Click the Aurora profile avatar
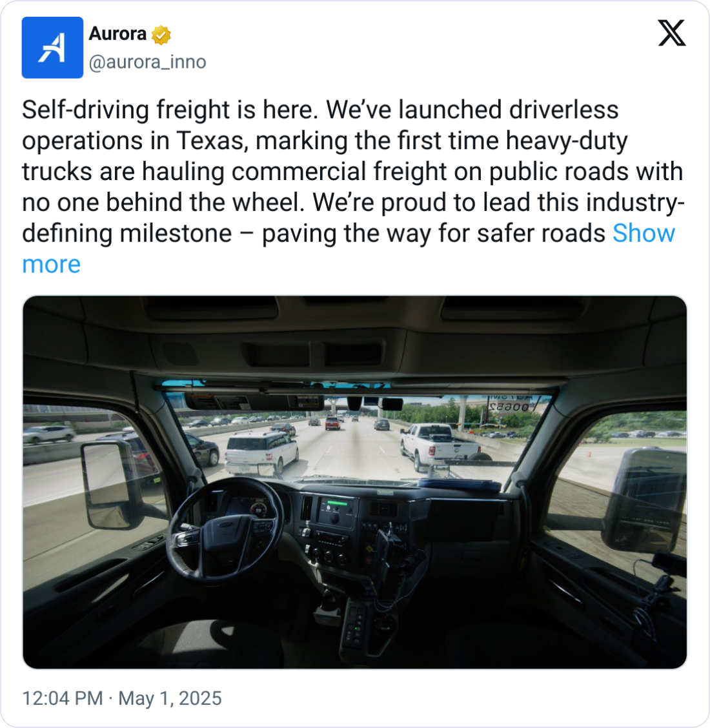This screenshot has width=710, height=728. click(x=52, y=47)
